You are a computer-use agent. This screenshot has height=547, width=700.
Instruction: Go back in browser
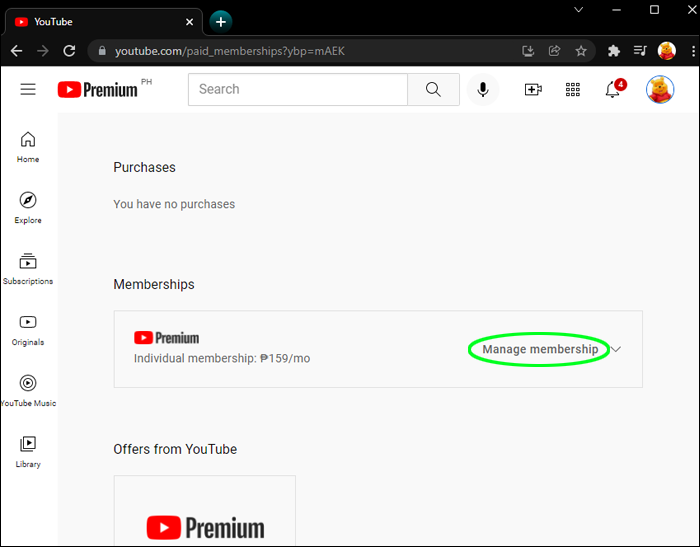16,51
